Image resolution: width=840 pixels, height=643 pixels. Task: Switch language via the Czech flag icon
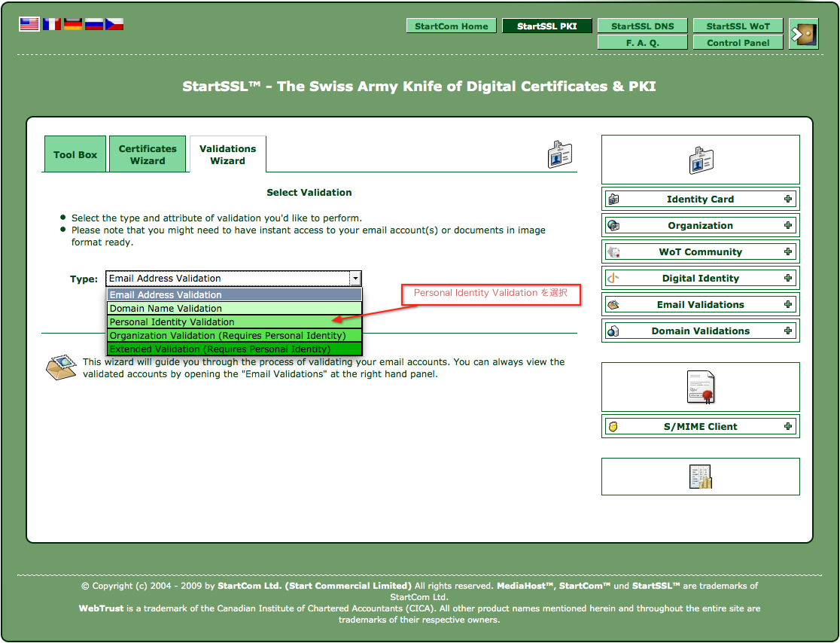coord(114,24)
